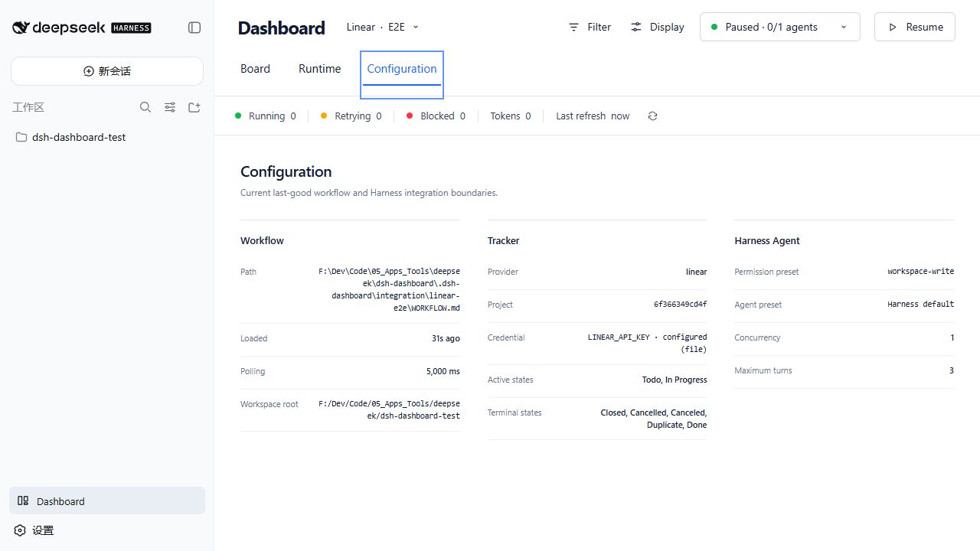Viewport: 980px width, 551px height.
Task: Click the Terminal states value list
Action: pos(654,419)
